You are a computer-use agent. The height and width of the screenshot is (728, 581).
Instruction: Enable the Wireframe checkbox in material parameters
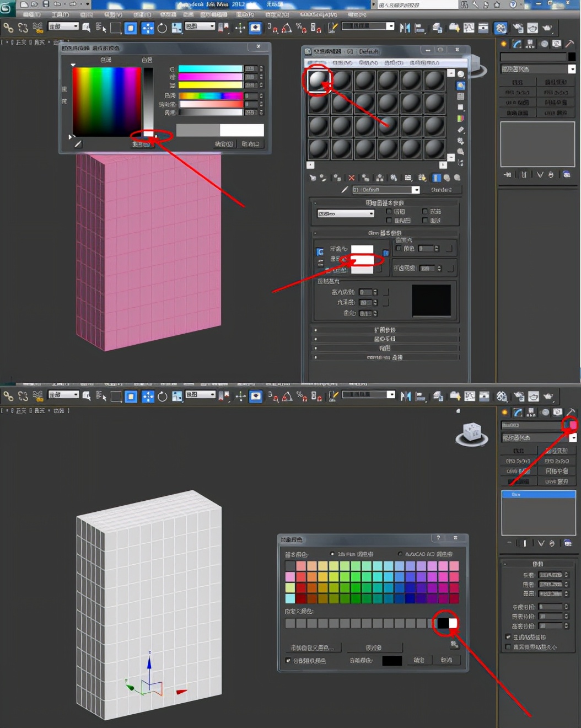point(389,212)
